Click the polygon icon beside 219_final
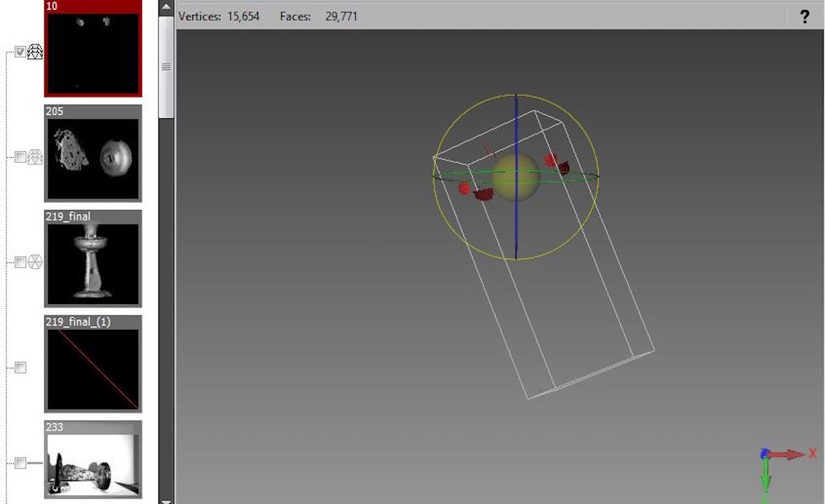Viewport: 825px width, 504px height. 35,262
